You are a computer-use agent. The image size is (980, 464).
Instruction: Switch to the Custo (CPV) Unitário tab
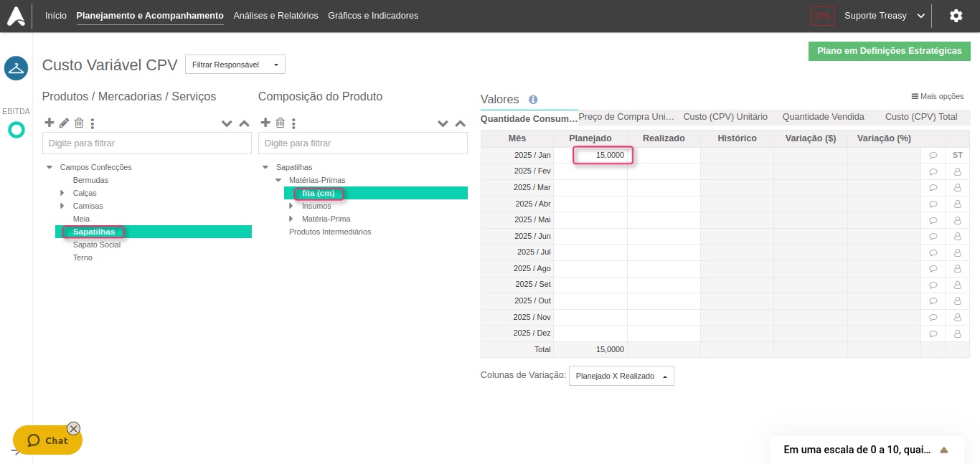725,117
